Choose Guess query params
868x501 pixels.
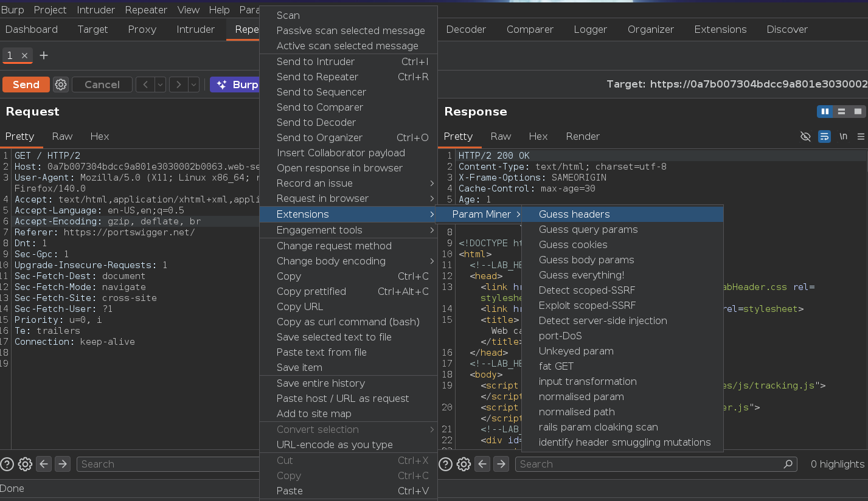623,229
